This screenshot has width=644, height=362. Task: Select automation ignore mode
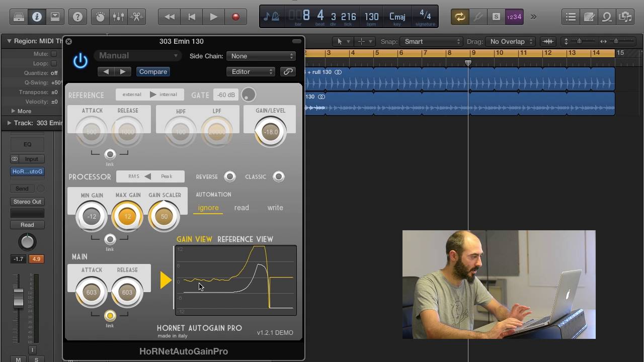[x=208, y=208]
